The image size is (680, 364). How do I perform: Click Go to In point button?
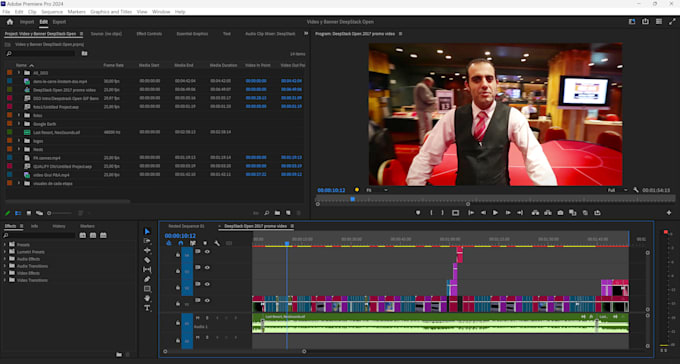[x=471, y=213]
